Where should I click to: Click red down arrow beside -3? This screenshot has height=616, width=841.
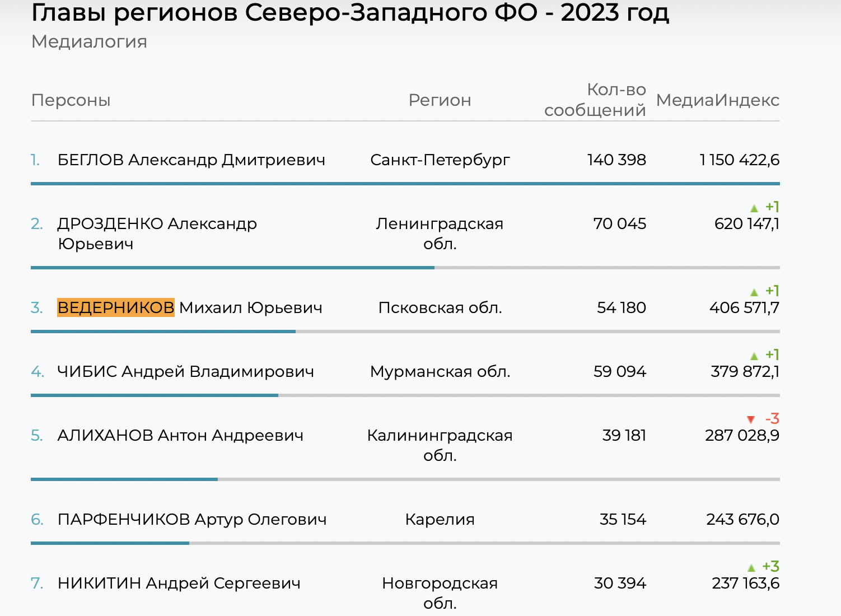click(x=751, y=419)
